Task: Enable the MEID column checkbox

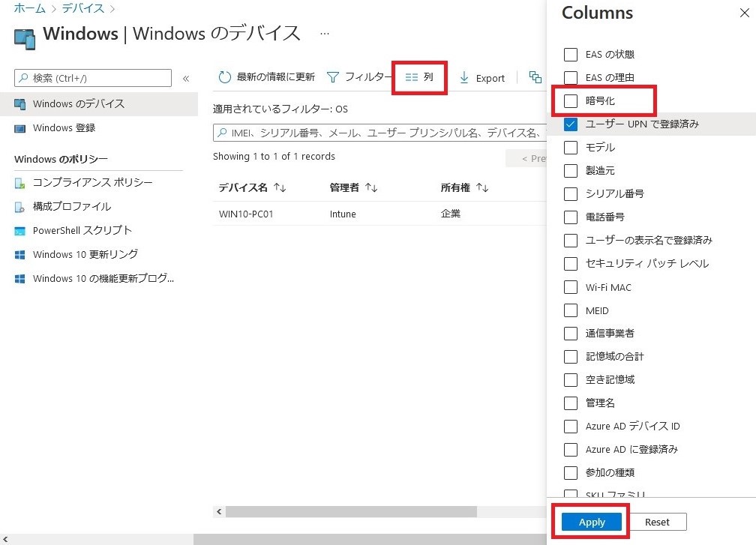Action: (x=570, y=310)
